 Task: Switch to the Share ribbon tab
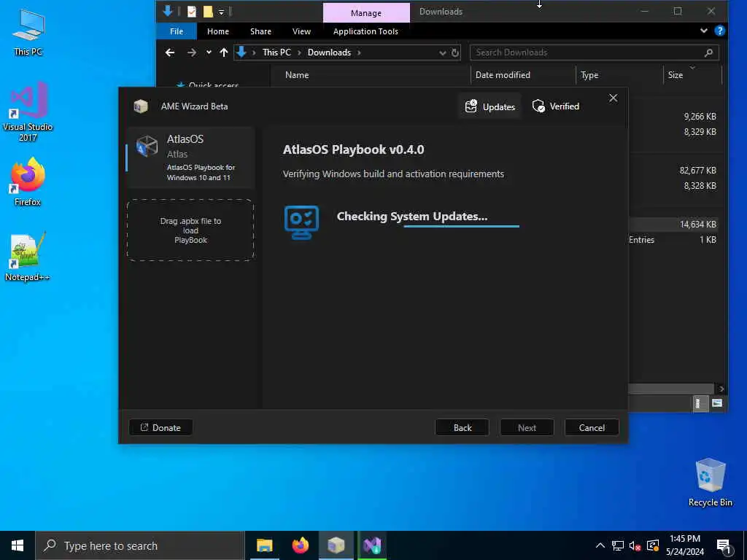coord(260,31)
